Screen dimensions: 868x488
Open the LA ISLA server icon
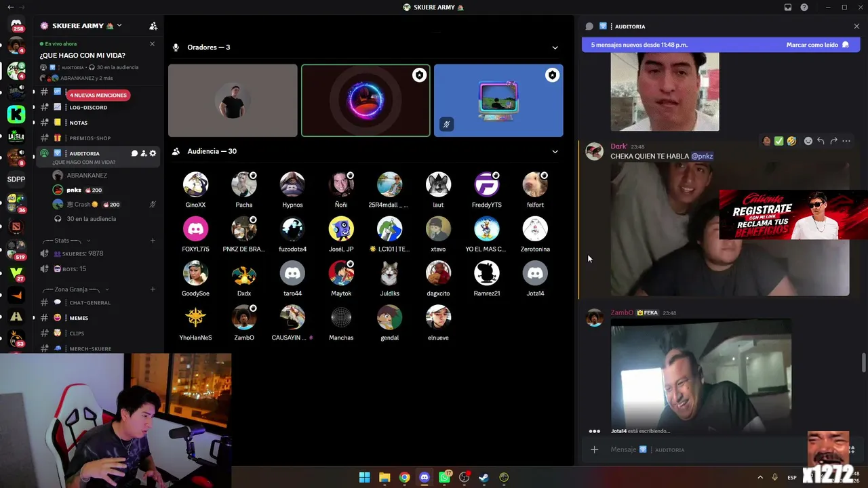click(x=16, y=136)
